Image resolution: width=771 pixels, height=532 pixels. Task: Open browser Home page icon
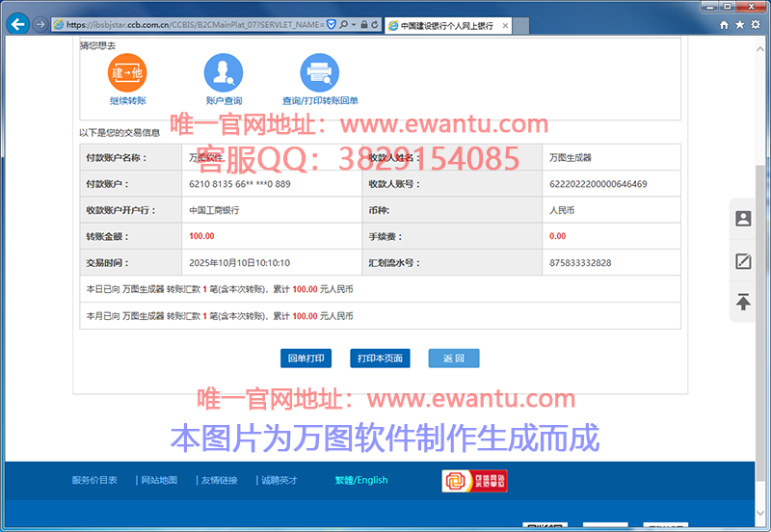click(724, 25)
